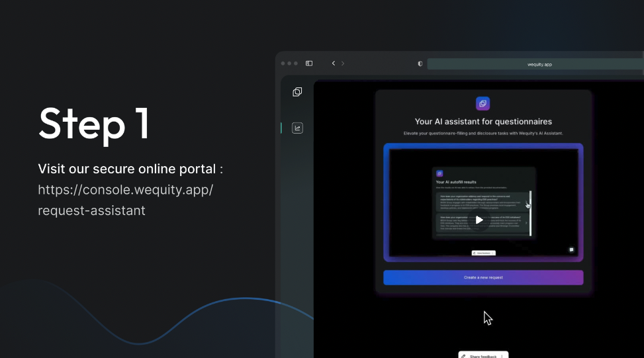The image size is (644, 358).
Task: Click the https://console.wequity.app/ portal link
Action: (126, 200)
